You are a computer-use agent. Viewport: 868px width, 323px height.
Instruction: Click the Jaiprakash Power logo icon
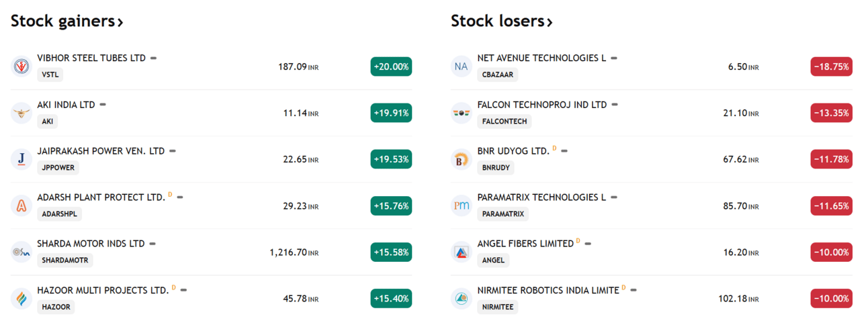pyautogui.click(x=21, y=159)
